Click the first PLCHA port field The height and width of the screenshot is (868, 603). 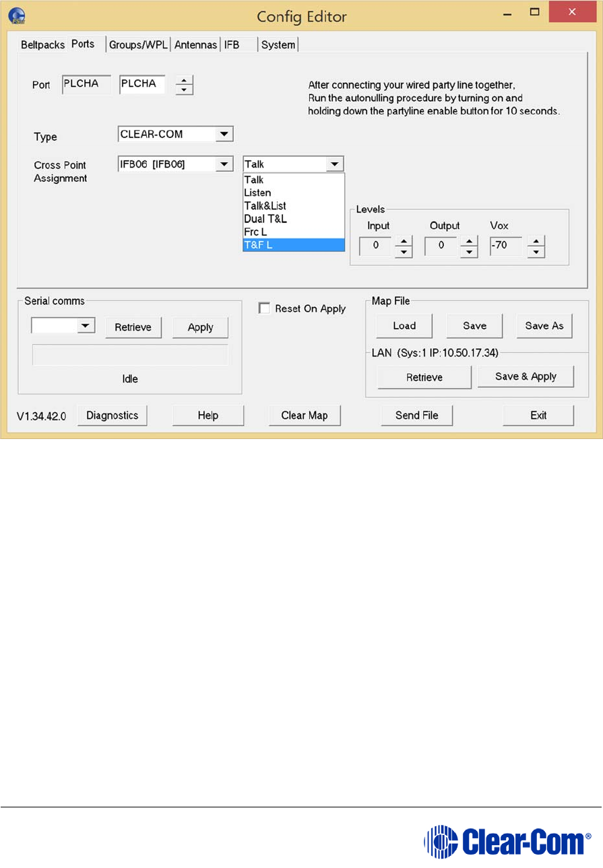pyautogui.click(x=86, y=84)
